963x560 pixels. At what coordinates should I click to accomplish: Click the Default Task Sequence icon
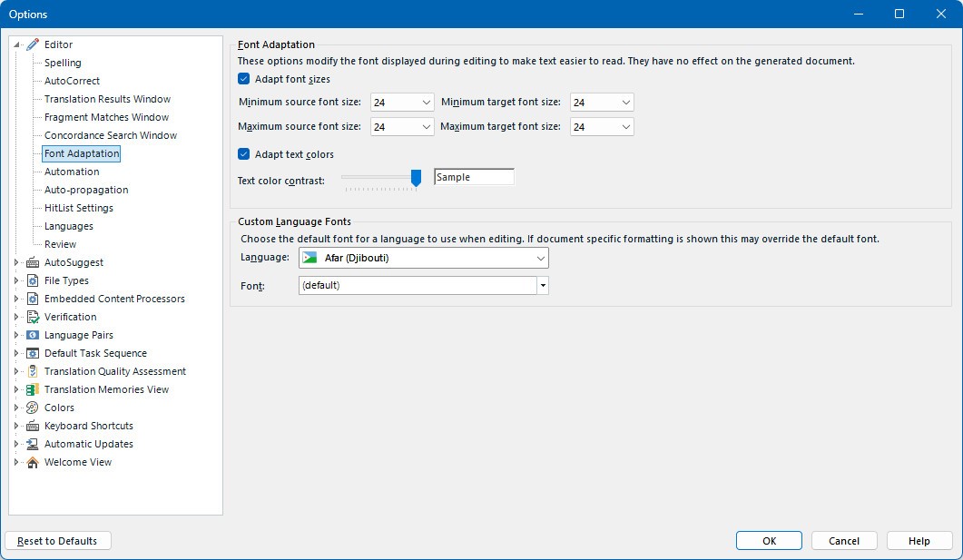tap(33, 353)
